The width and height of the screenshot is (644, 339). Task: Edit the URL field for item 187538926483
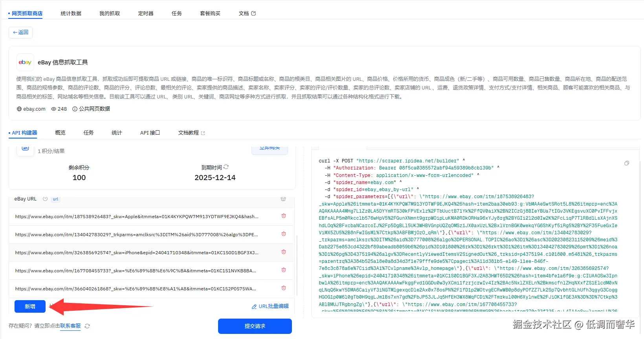click(x=137, y=217)
